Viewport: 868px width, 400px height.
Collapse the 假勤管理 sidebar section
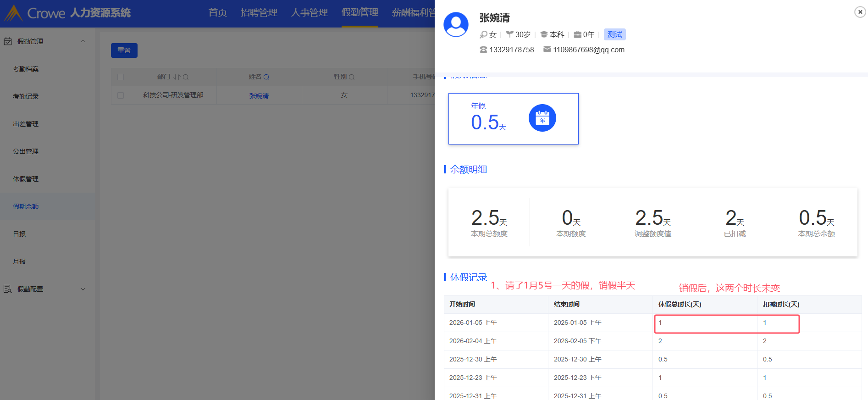(83, 41)
